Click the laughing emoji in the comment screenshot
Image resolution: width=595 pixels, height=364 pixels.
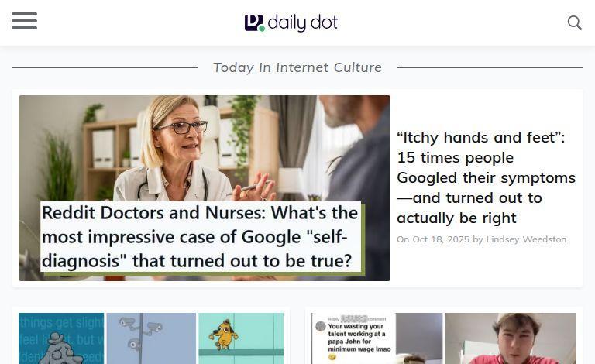click(332, 357)
